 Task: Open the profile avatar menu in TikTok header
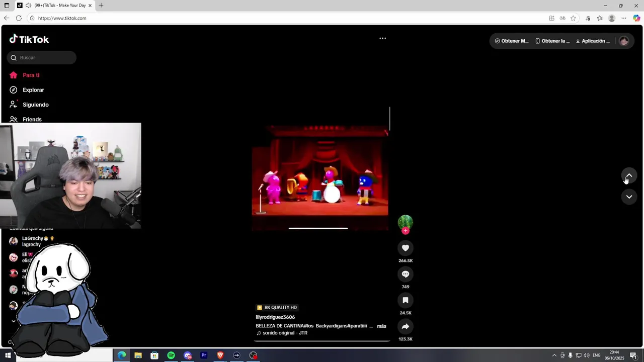pyautogui.click(x=624, y=41)
